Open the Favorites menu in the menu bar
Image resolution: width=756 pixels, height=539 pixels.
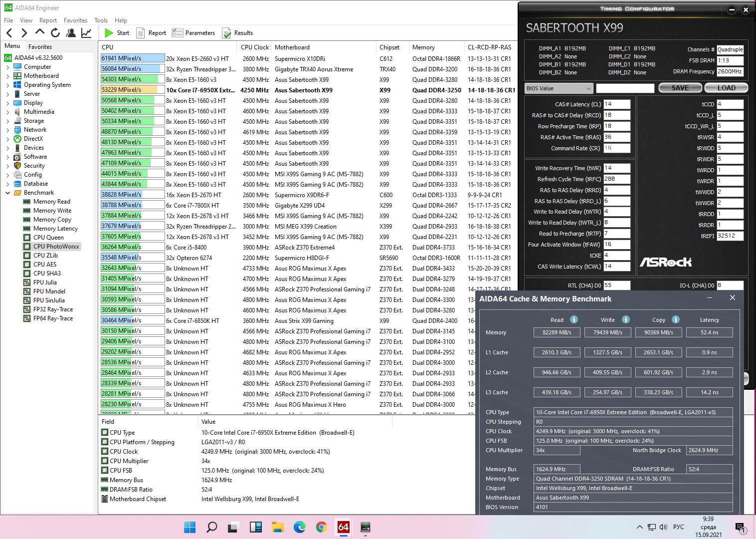tap(75, 20)
